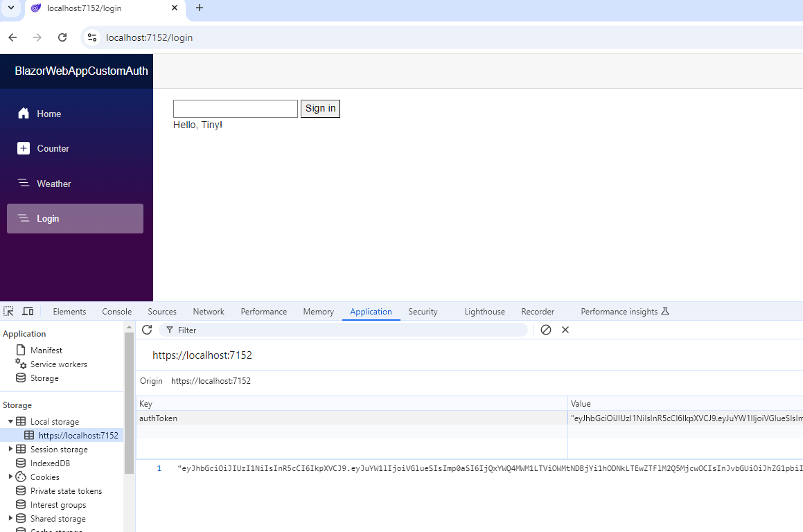
Task: Select the Interest groups section
Action: (58, 504)
